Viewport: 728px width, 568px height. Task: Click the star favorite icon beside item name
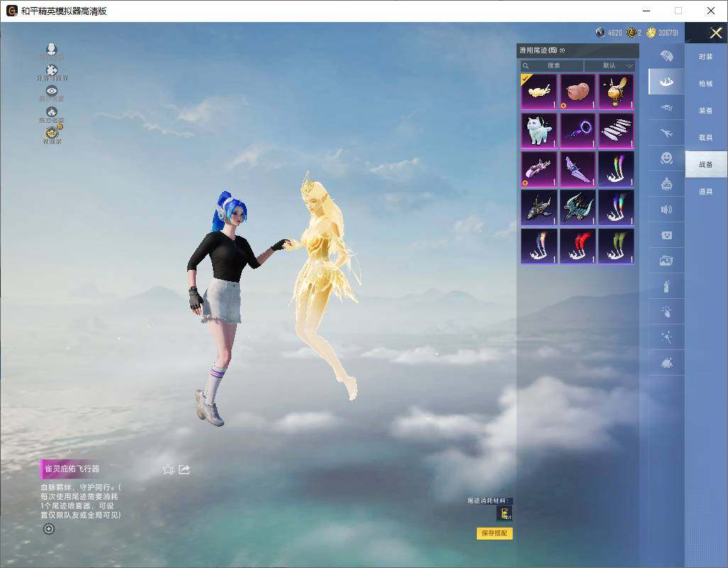point(168,469)
